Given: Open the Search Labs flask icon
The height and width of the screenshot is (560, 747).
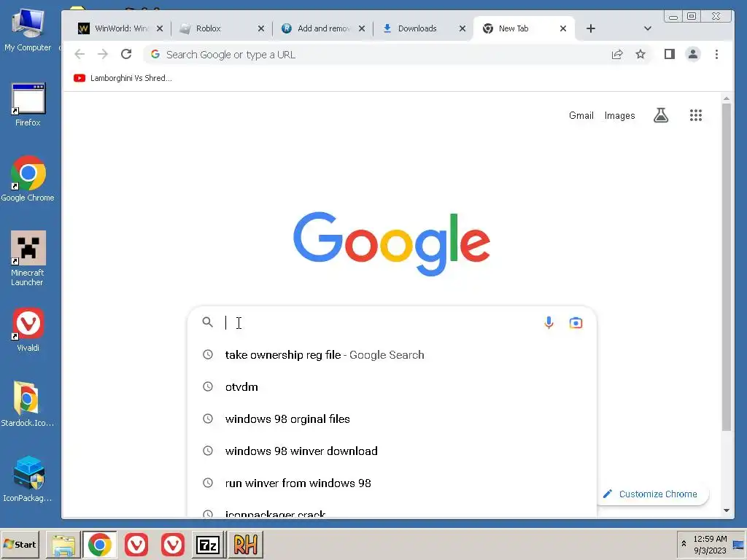Looking at the screenshot, I should point(661,115).
